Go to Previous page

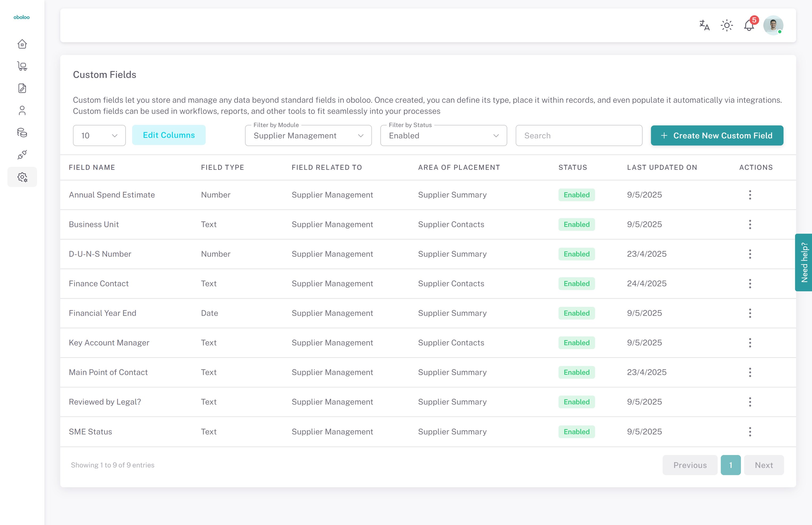(690, 465)
